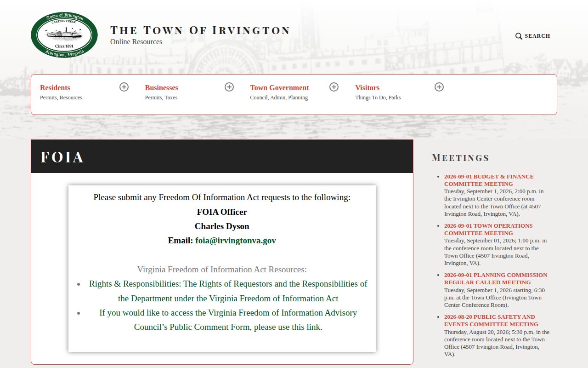
Task: Click the 'Charles Dyson' name text
Action: pos(222,226)
